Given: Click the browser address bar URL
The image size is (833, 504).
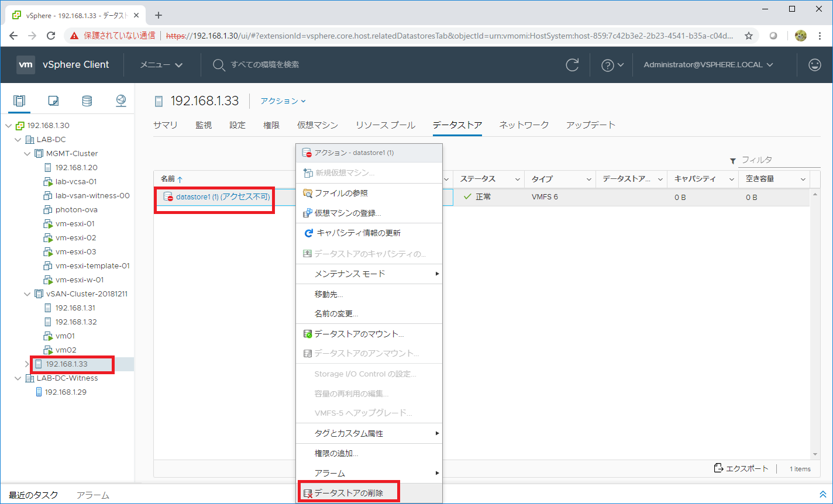Looking at the screenshot, I should click(x=449, y=36).
